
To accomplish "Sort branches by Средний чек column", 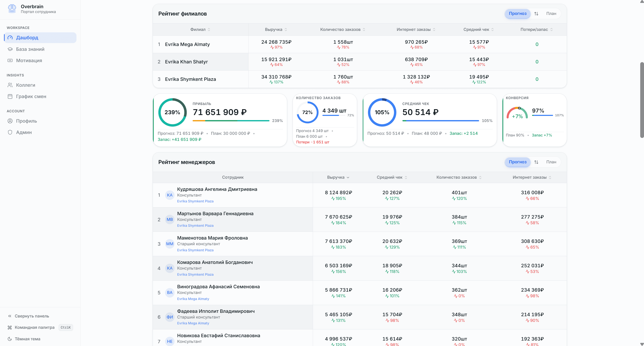I will 478,29.
